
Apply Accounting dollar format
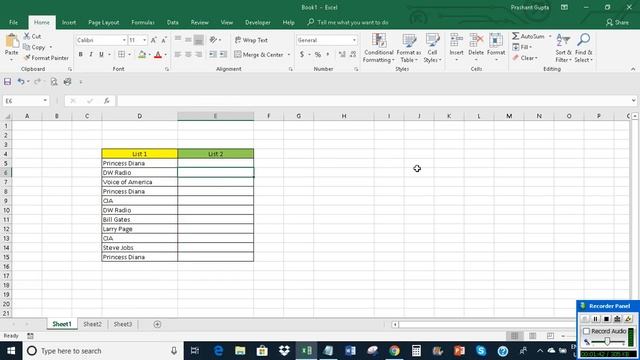pos(302,54)
